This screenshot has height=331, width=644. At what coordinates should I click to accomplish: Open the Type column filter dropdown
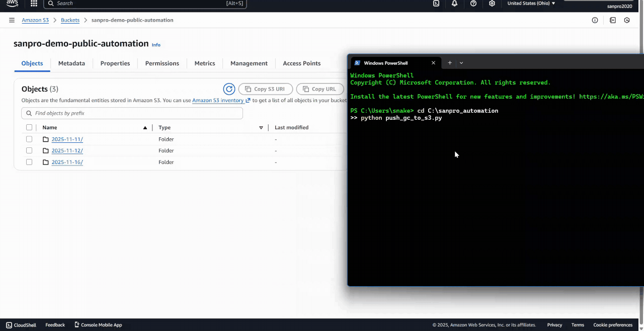[261, 127]
